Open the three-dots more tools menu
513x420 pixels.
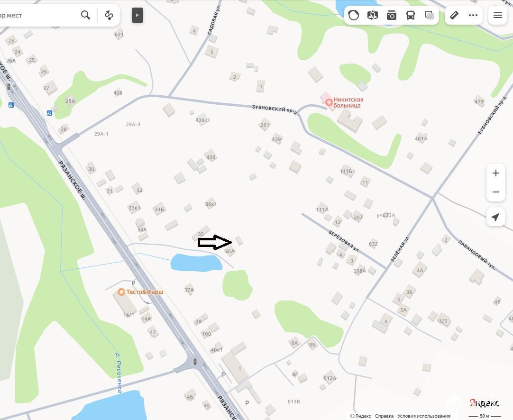tap(473, 15)
